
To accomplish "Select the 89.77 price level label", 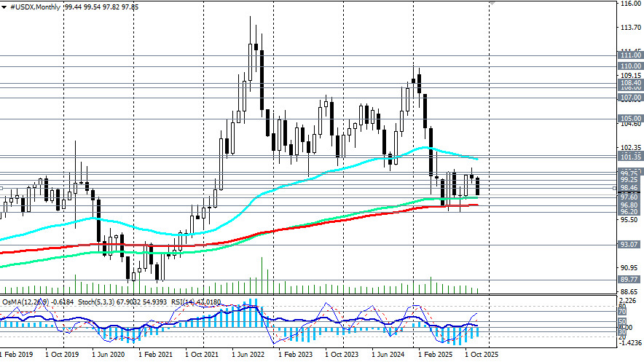I will (630, 280).
